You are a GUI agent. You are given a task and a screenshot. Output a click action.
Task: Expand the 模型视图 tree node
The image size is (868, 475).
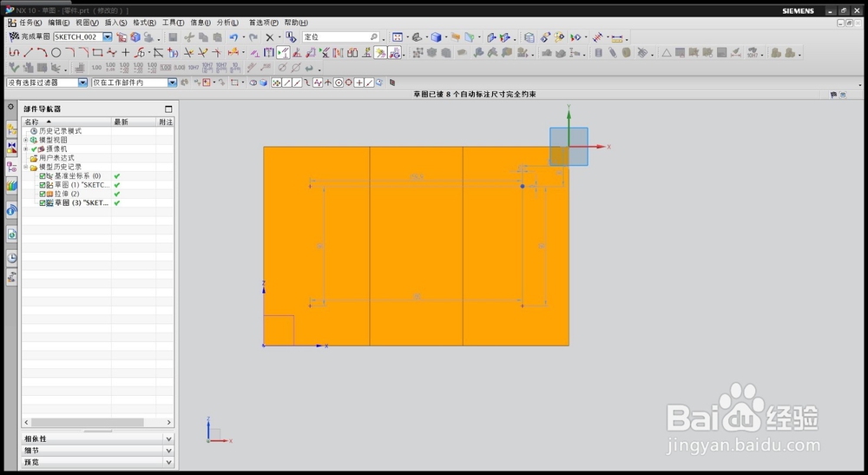tap(25, 140)
